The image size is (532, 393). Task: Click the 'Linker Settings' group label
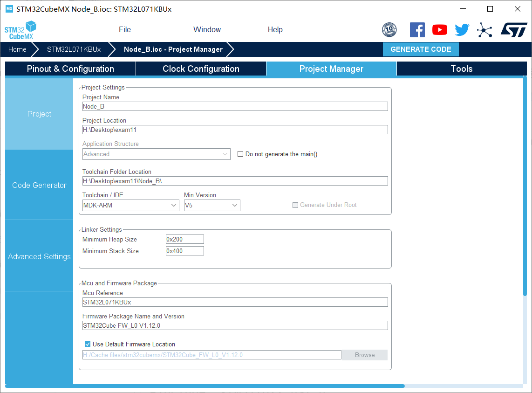click(102, 230)
